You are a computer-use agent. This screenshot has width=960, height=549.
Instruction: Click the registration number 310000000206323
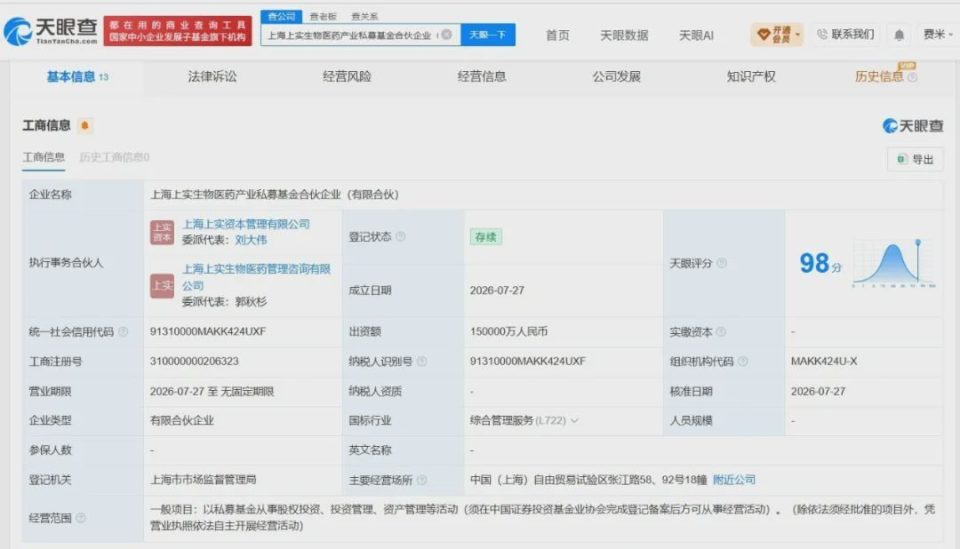pos(194,361)
